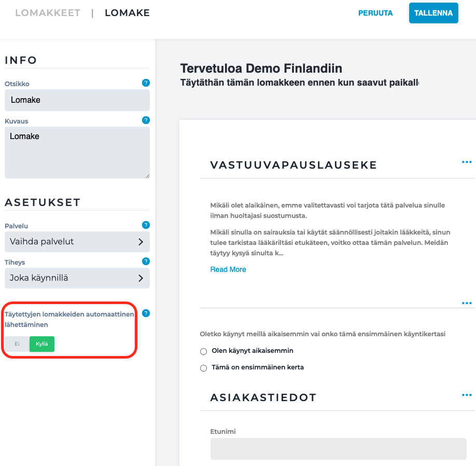Image resolution: width=476 pixels, height=466 pixels.
Task: Go back to Lomakkeet breadcrumb
Action: 48,13
